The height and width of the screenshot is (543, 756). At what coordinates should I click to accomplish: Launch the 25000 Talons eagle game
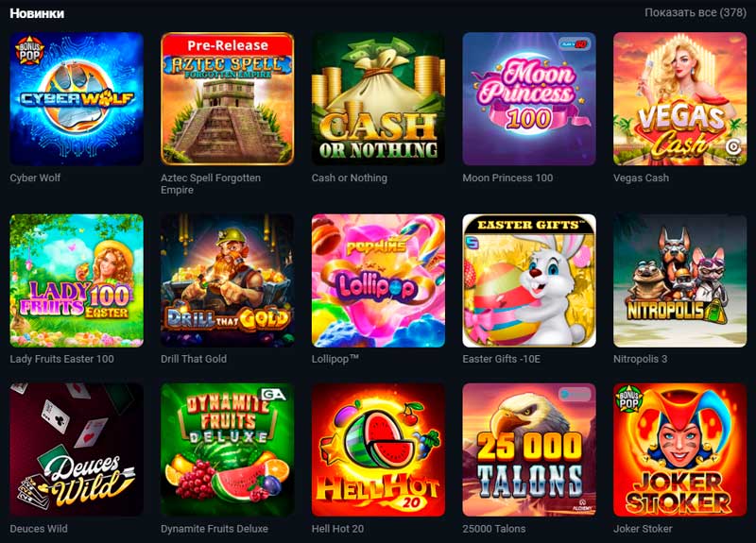point(529,450)
